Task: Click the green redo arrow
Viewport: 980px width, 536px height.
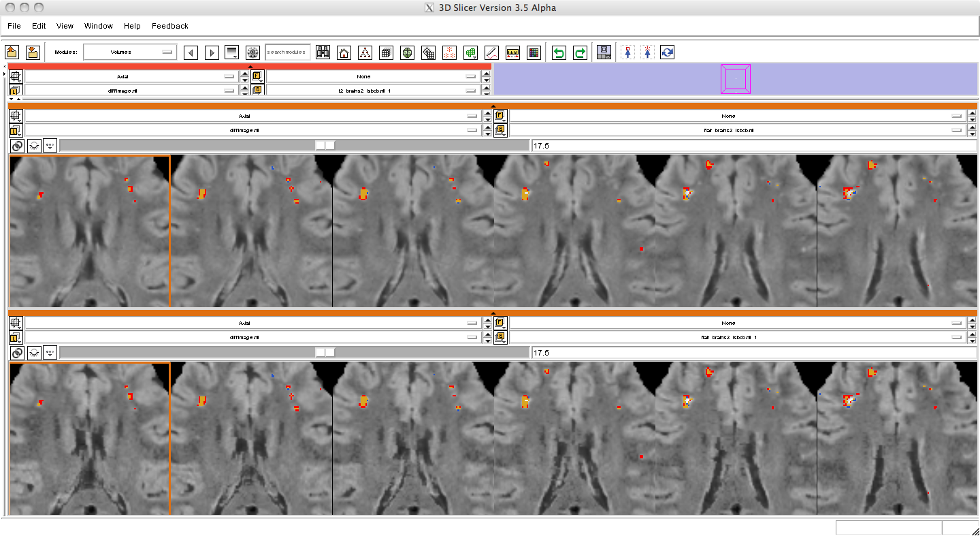Action: (580, 52)
